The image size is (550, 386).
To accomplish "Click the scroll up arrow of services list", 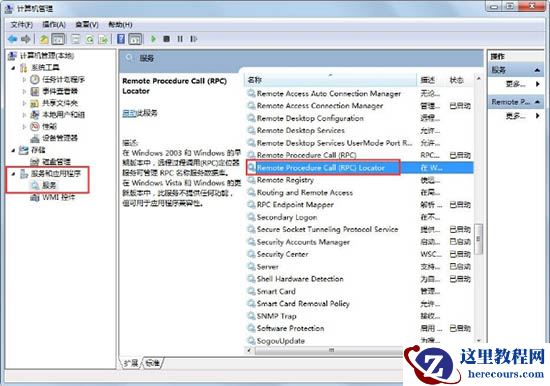I will point(478,79).
